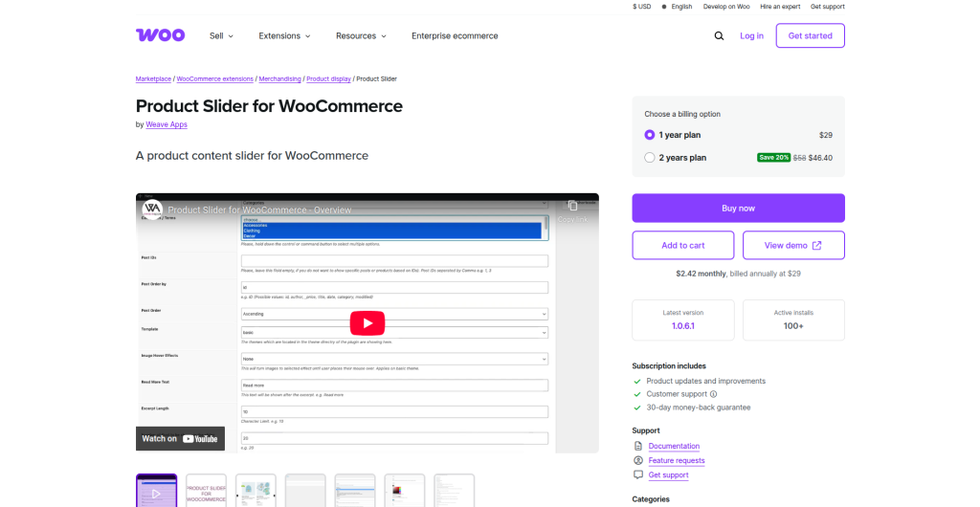Viewport: 980px width, 507px height.
Task: Select the fourth gallery thumbnail
Action: (x=305, y=491)
